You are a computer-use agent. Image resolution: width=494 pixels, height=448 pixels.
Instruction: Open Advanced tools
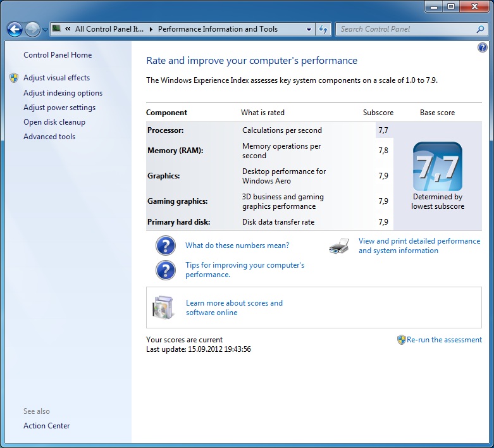[x=49, y=137]
